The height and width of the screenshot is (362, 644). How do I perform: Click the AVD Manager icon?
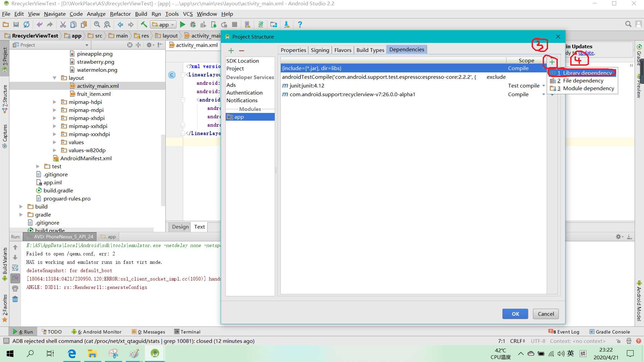[x=248, y=24]
